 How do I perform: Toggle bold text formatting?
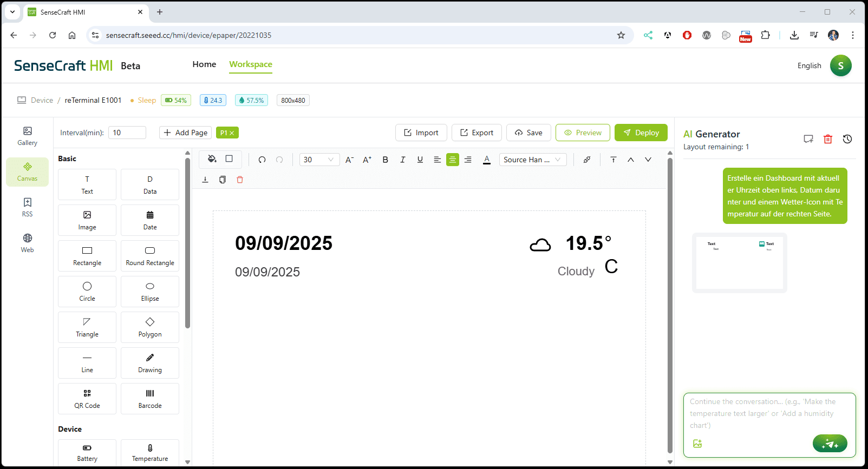click(x=385, y=160)
